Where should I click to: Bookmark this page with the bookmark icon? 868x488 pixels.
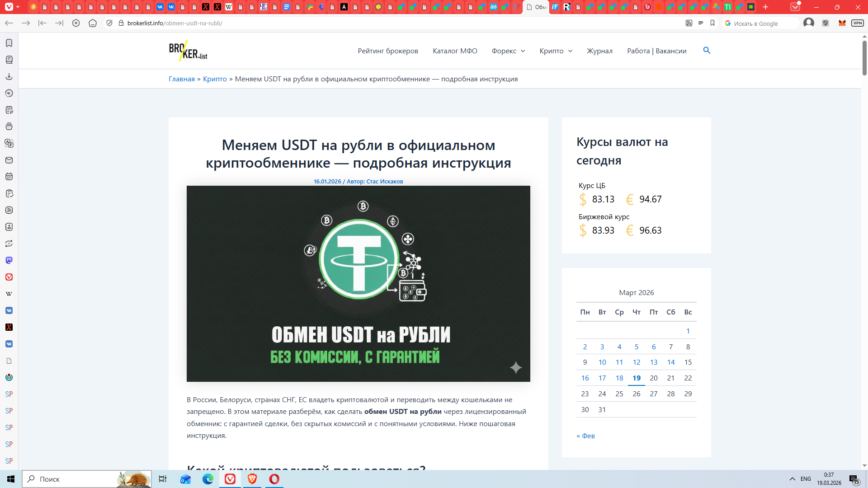click(712, 23)
